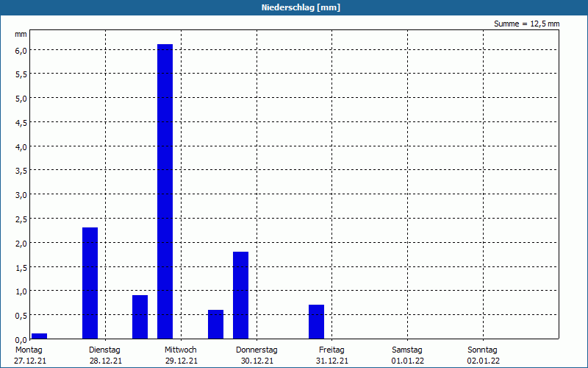Click the 4,0 y-axis value
Viewport: 588px width, 368px height.
(21, 147)
